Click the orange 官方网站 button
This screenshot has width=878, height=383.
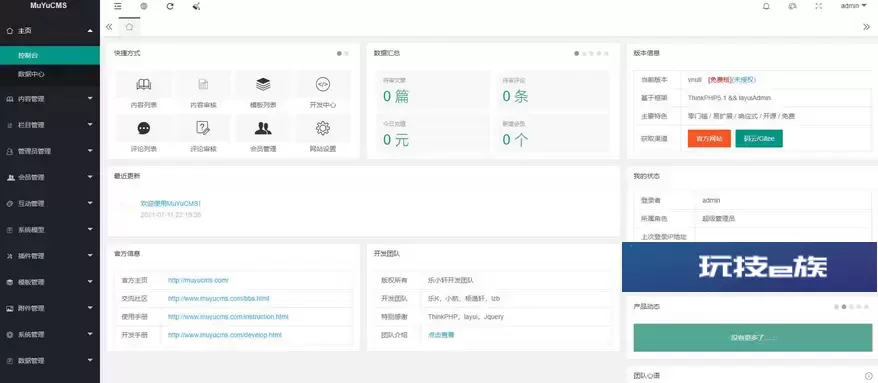click(709, 138)
